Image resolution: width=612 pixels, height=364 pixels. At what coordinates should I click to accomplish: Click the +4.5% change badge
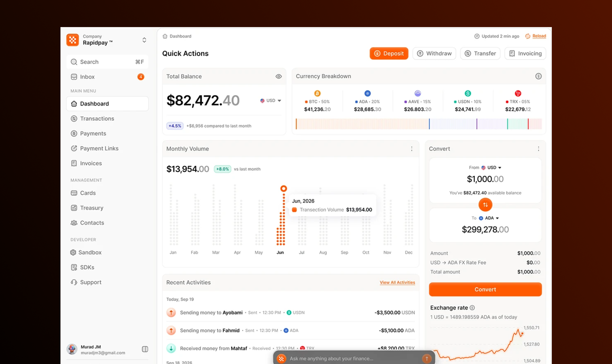click(x=175, y=126)
